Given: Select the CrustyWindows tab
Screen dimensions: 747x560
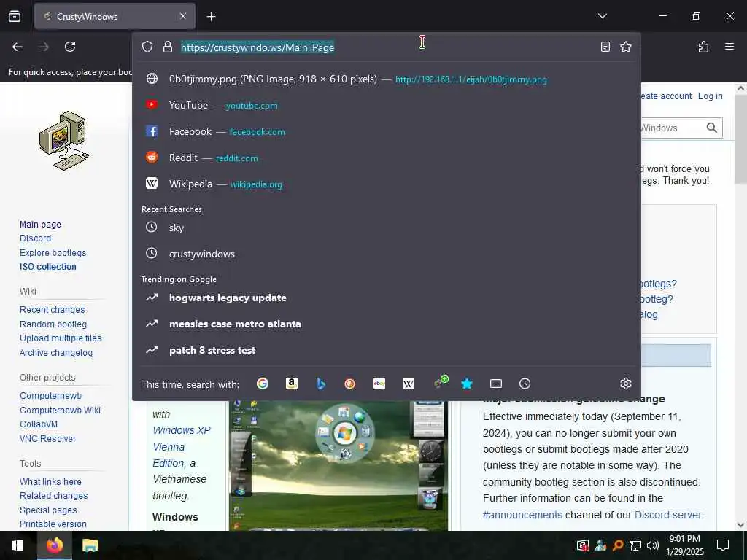Looking at the screenshot, I should click(115, 16).
